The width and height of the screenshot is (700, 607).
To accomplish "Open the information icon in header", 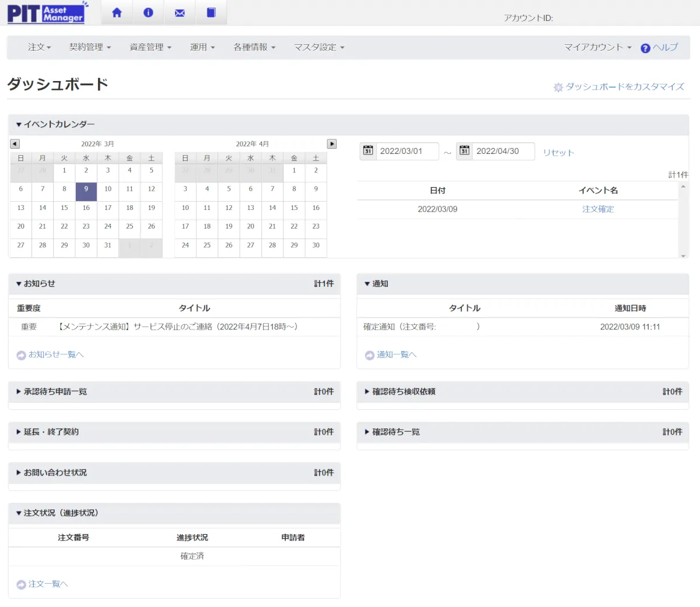I will pyautogui.click(x=148, y=13).
